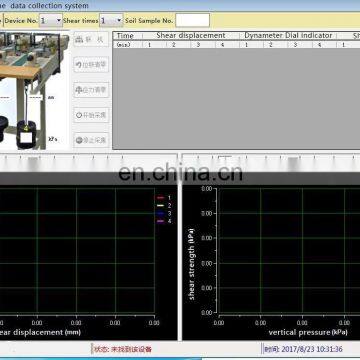Click the purple legend entry 4 in chart
Screen dimensions: 360x360
tap(164, 221)
